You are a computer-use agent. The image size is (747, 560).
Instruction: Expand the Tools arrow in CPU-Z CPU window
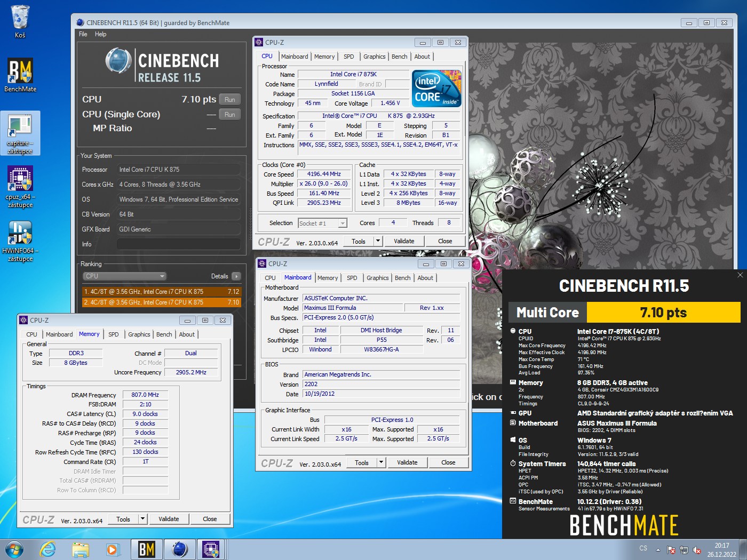click(x=378, y=241)
